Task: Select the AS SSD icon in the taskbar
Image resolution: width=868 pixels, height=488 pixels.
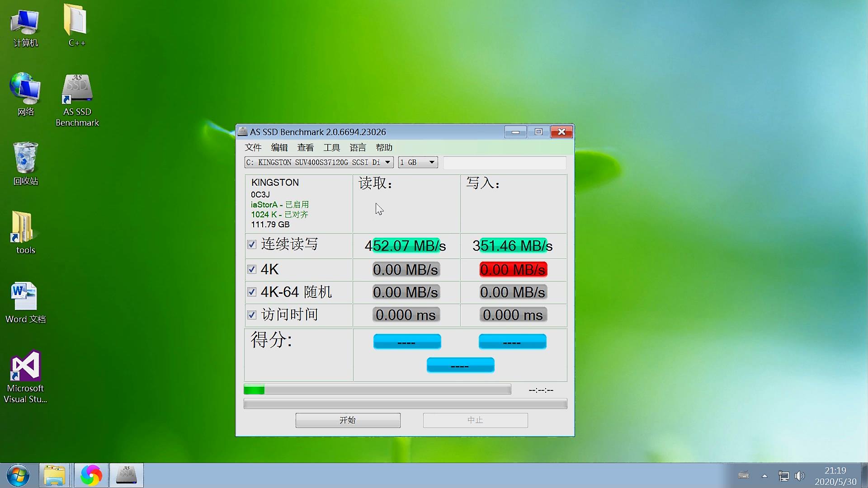Action: click(126, 475)
